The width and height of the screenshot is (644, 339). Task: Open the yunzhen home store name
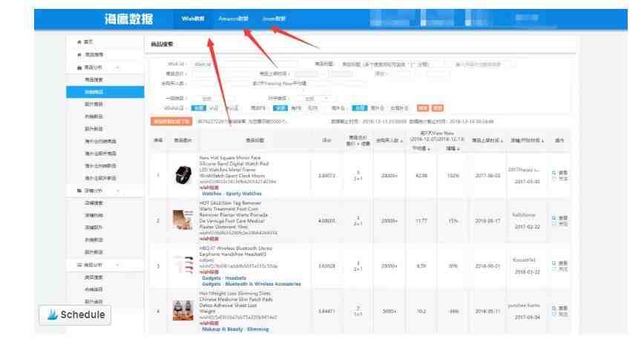(x=524, y=306)
